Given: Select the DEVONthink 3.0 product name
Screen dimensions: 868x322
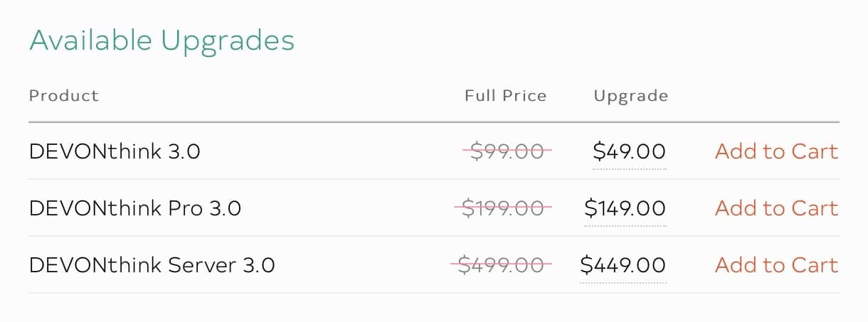Looking at the screenshot, I should point(115,151).
